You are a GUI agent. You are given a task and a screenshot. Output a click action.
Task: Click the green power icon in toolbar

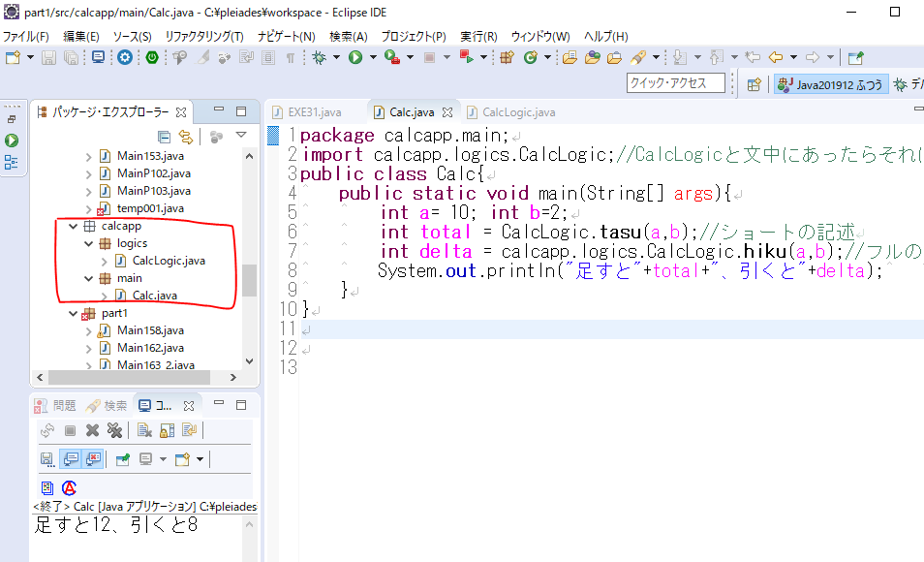click(x=152, y=58)
